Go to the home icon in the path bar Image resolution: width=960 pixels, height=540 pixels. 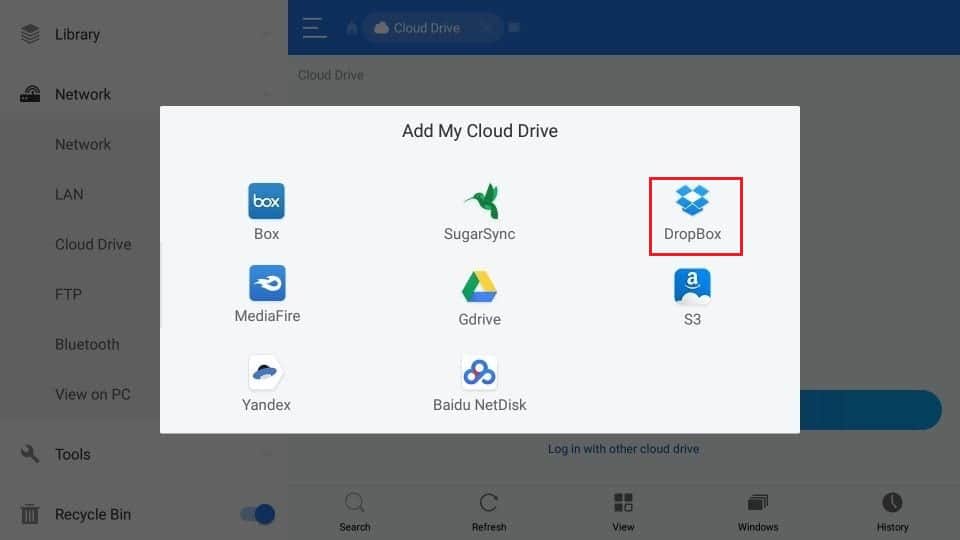[352, 28]
